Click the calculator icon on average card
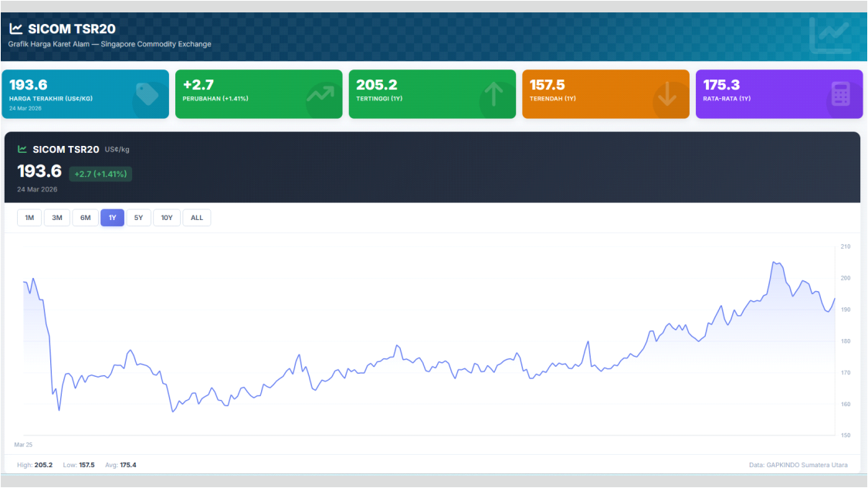The image size is (868, 488). (x=840, y=94)
